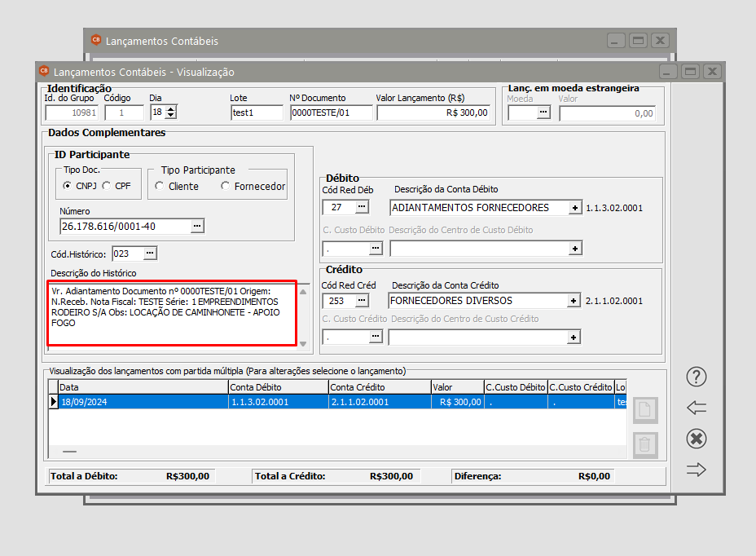Image resolution: width=756 pixels, height=556 pixels.
Task: Select grid cell 18/09/2024
Action: click(x=143, y=402)
